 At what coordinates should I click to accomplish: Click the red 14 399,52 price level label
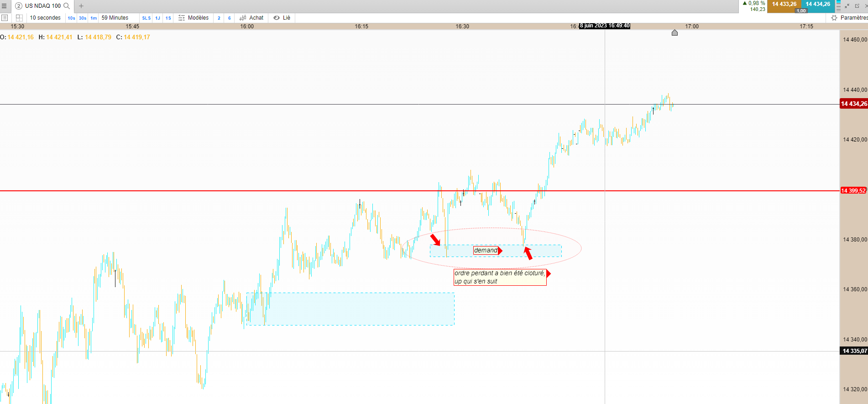click(854, 191)
